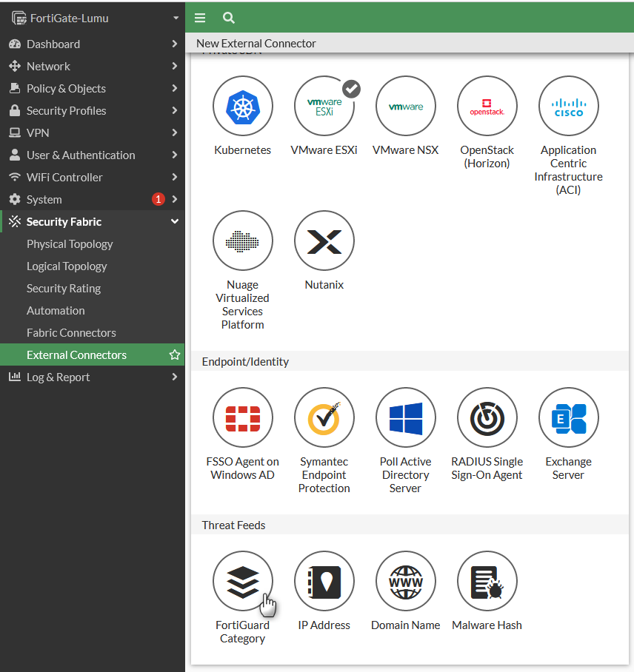Image resolution: width=634 pixels, height=672 pixels.
Task: Click the System notification badge
Action: pos(158,200)
